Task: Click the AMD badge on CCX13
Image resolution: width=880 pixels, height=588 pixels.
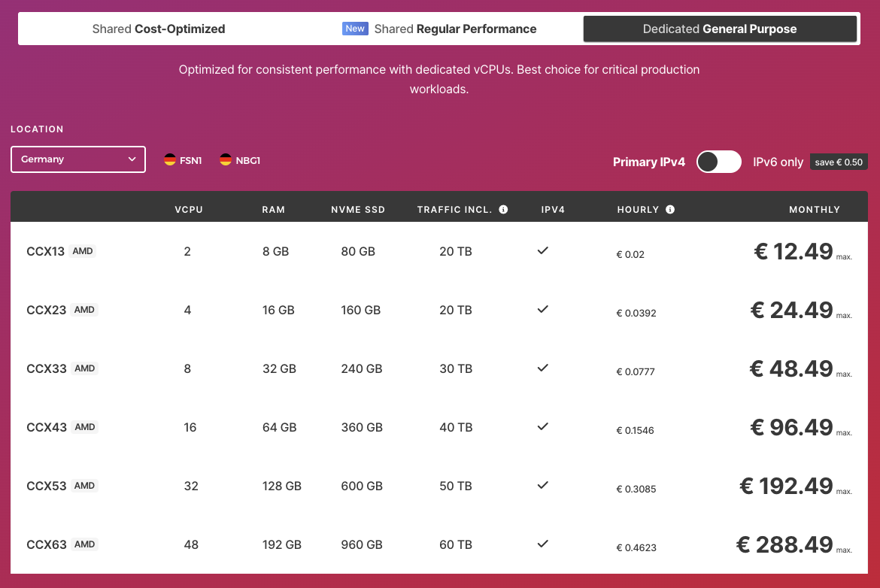Action: 83,251
